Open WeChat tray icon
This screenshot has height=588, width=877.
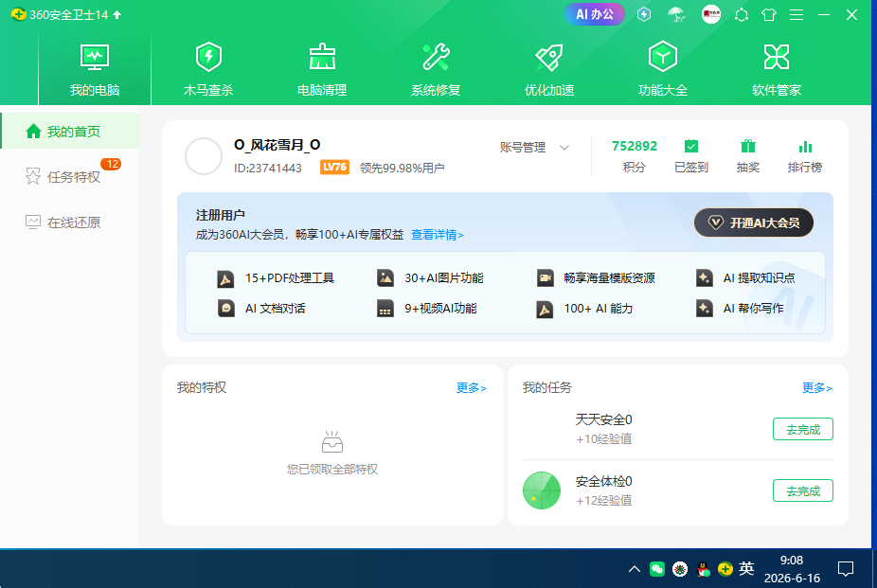[657, 569]
